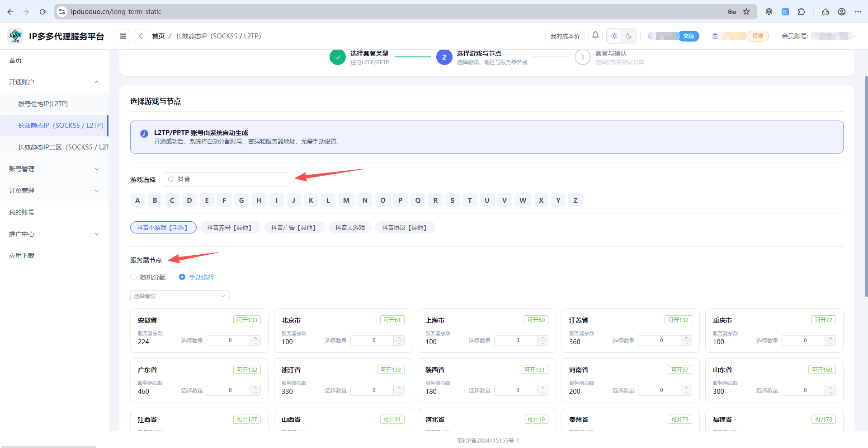Screen dimensions: 868x448
Task: Switch to dark theme moon icon
Action: (x=628, y=36)
